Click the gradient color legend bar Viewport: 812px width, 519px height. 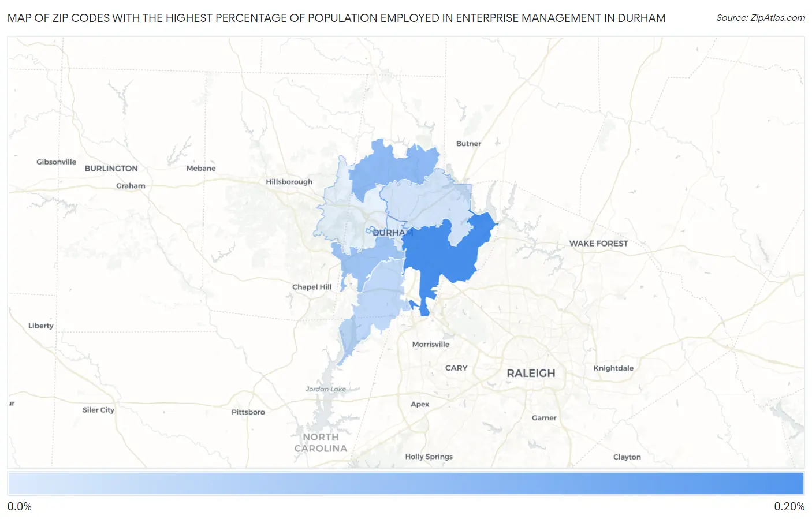[405, 483]
